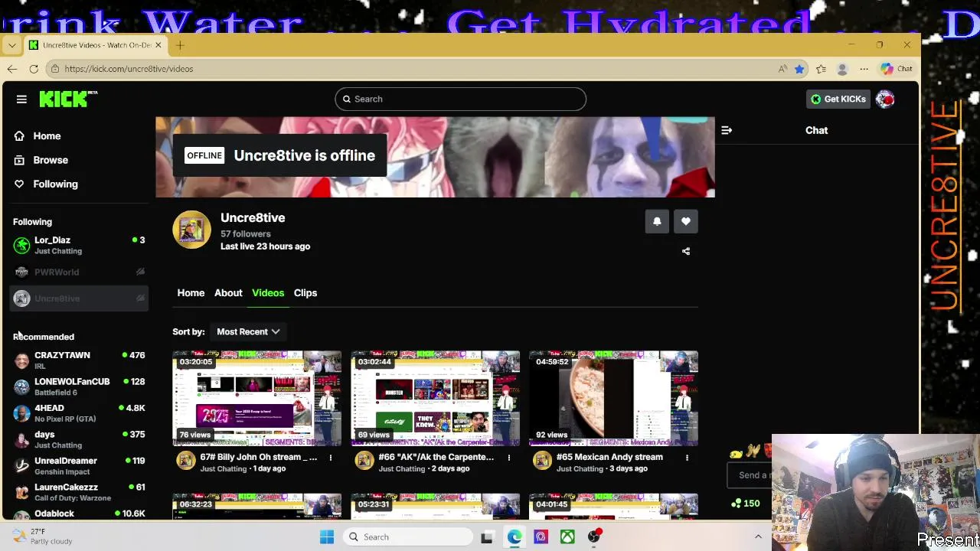The width and height of the screenshot is (980, 551).
Task: Collapse the chat panel with the arrow icon
Action: click(727, 130)
